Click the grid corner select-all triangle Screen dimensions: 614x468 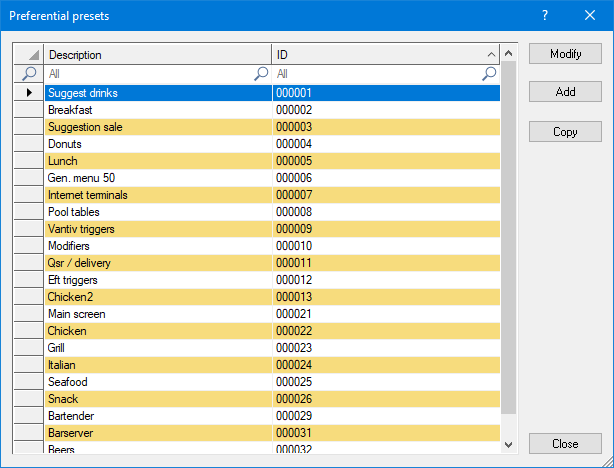[29, 55]
